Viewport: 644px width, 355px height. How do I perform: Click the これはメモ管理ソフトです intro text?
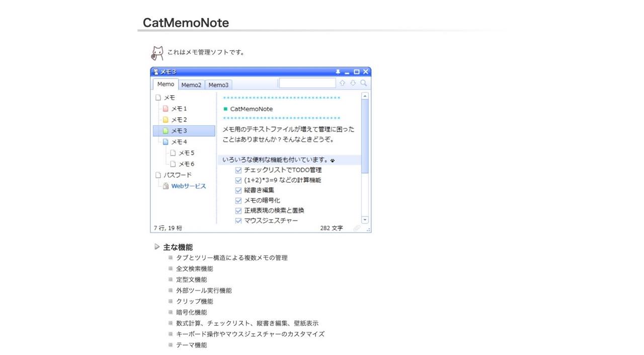coord(206,52)
